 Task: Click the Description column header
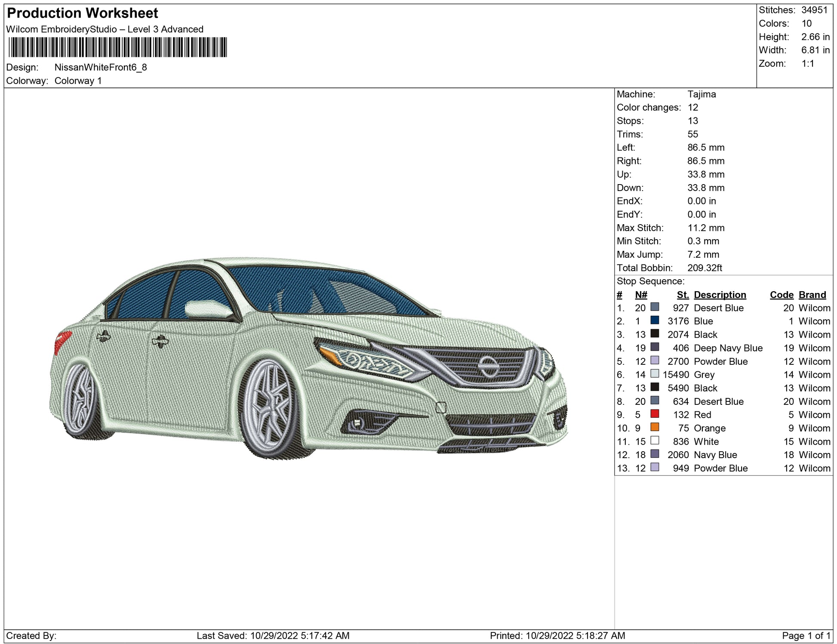click(x=720, y=295)
